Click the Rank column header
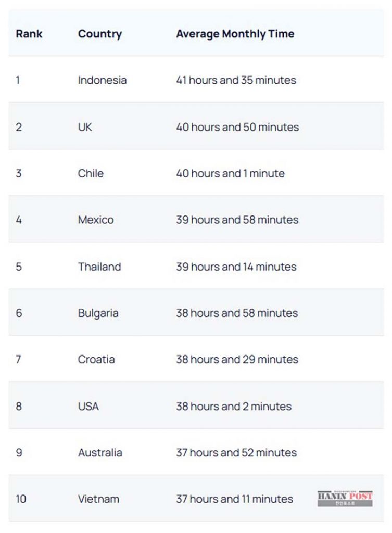The height and width of the screenshot is (533, 392). click(x=29, y=34)
